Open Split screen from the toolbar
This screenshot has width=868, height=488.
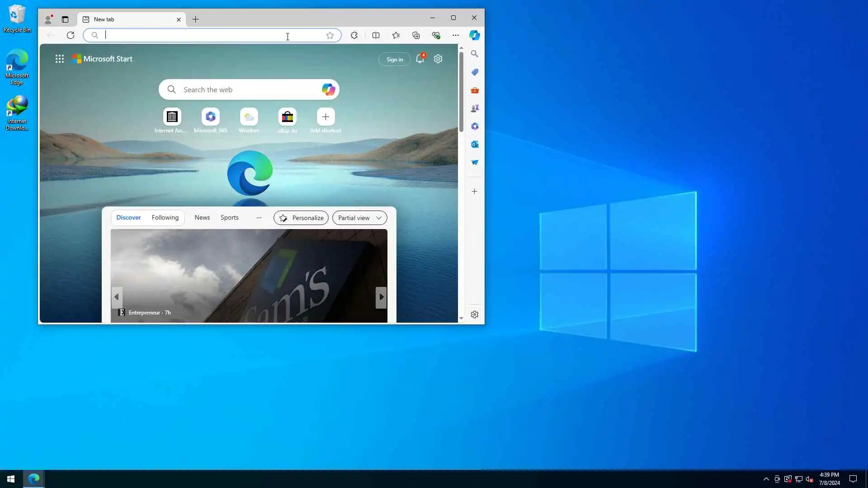point(376,35)
